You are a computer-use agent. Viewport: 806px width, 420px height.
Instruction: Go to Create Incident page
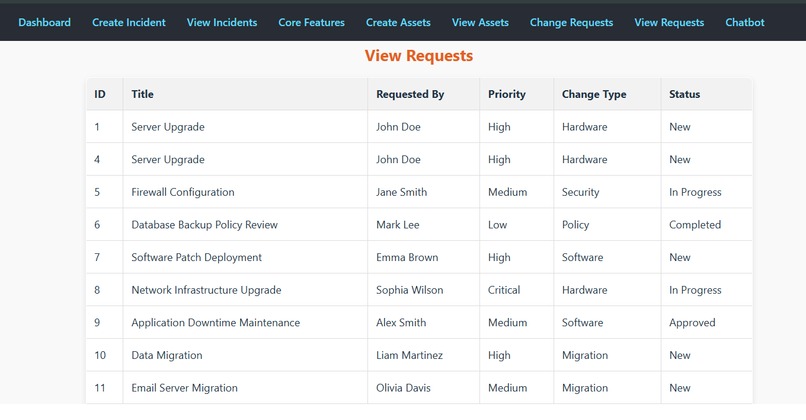(x=129, y=23)
